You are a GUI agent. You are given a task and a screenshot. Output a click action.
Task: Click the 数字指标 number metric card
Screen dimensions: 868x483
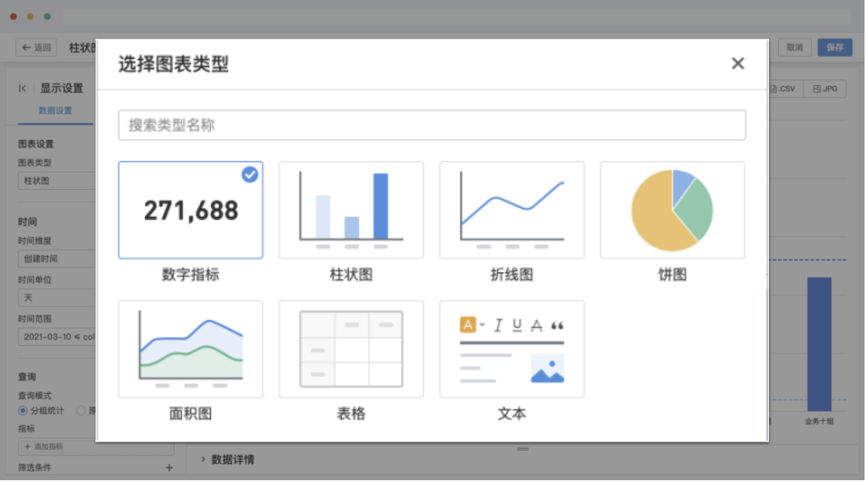(x=191, y=210)
